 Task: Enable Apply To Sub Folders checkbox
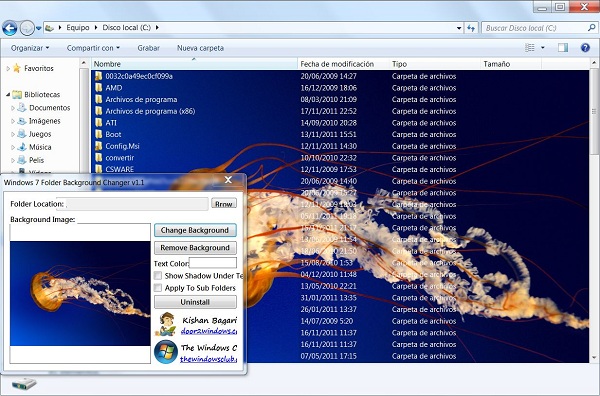coord(158,288)
